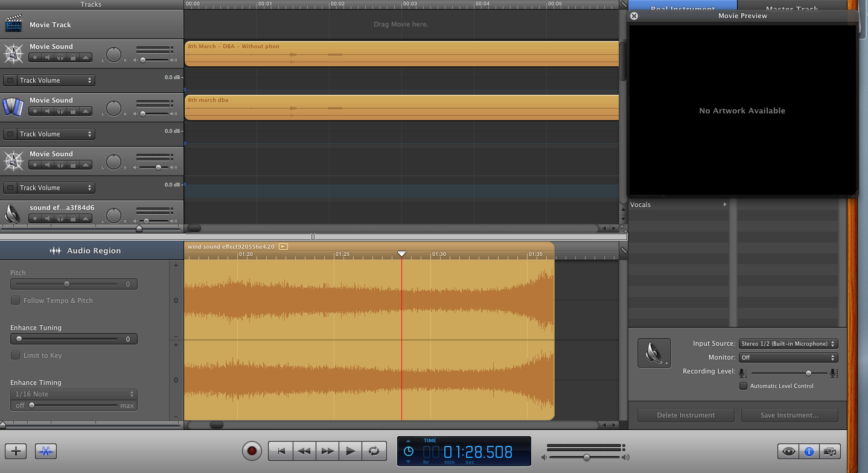Solo the accordion Movie Sound track
Image resolution: width=868 pixels, height=473 pixels.
[x=60, y=111]
